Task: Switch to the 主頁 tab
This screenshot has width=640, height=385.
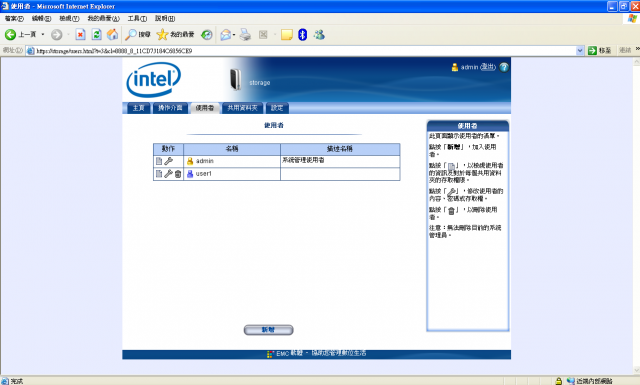Action: pos(139,108)
